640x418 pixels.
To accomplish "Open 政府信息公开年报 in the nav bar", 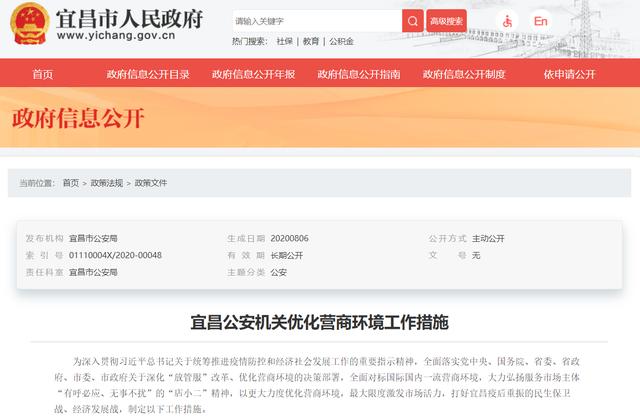I will (x=253, y=74).
